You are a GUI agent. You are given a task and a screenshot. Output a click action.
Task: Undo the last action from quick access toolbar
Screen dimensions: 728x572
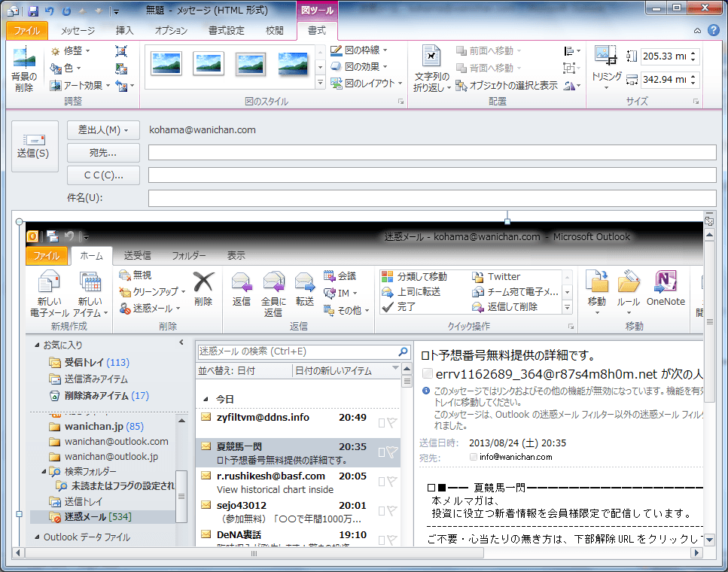coord(50,11)
